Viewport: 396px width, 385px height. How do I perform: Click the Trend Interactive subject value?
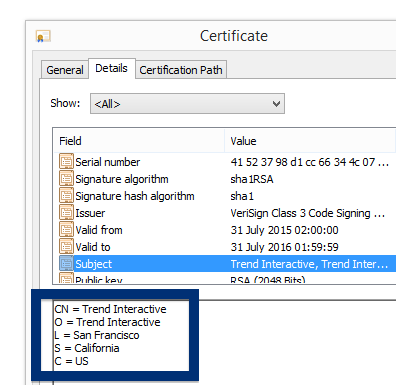[x=309, y=264]
